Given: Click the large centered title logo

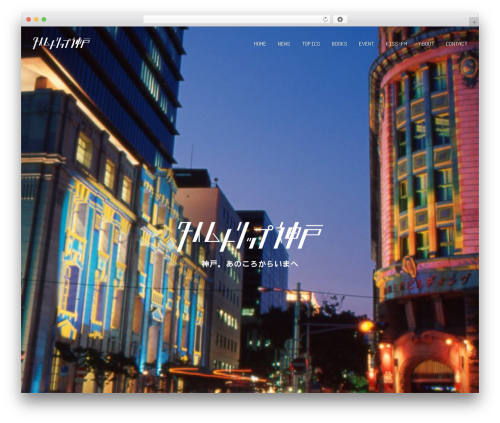Looking at the screenshot, I should coord(250,237).
